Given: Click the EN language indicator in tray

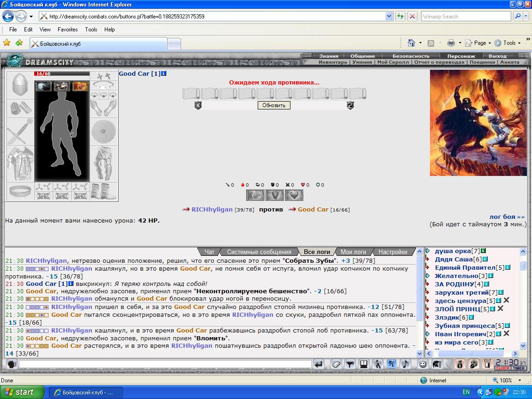Looking at the screenshot, I should coord(466,392).
